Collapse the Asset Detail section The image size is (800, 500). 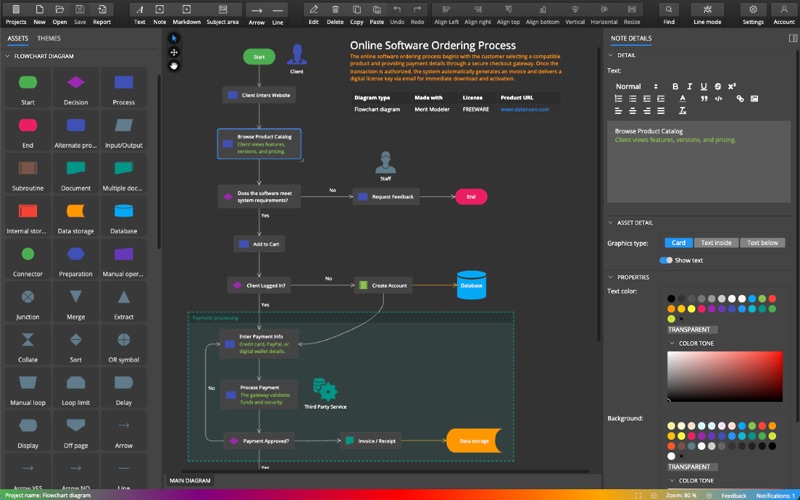(x=611, y=222)
